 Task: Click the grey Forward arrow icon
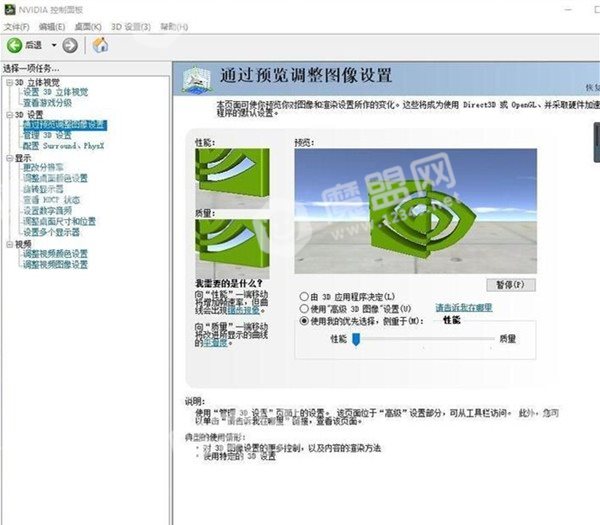pyautogui.click(x=70, y=46)
